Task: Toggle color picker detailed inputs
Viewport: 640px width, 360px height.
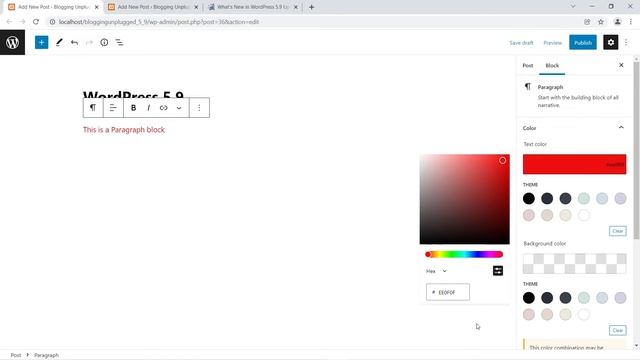Action: pos(498,271)
